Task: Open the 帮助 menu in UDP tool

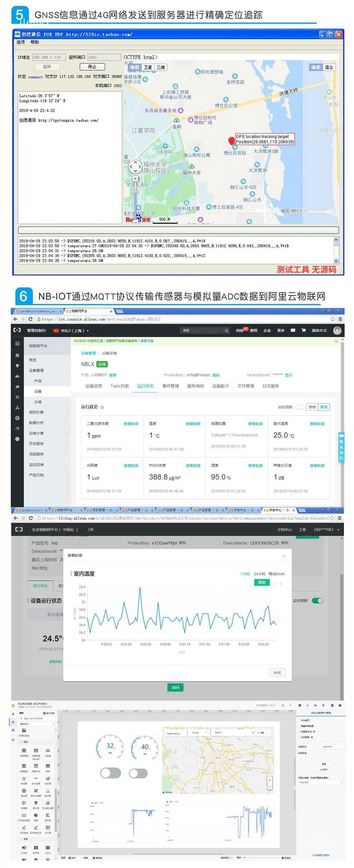Action: click(x=34, y=42)
